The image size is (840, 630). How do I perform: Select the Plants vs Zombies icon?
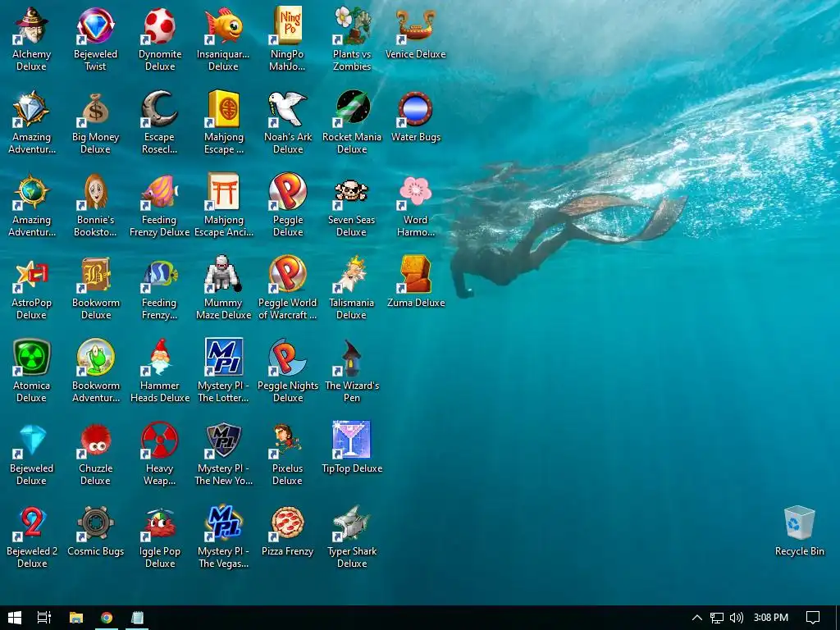click(x=351, y=25)
